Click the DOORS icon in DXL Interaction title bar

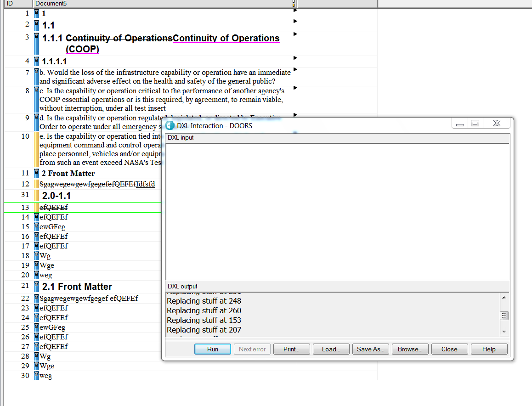pos(170,125)
